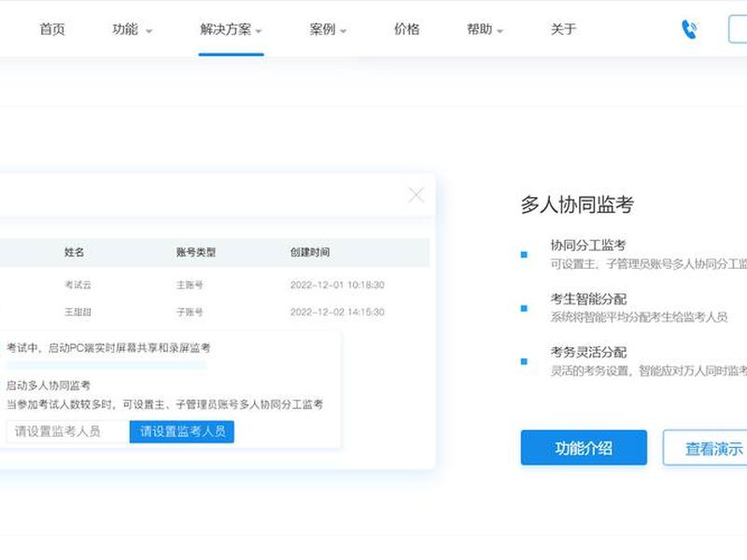Click the 2022-12-01 10:18:30 timestamp
The image size is (747, 560).
point(337,285)
